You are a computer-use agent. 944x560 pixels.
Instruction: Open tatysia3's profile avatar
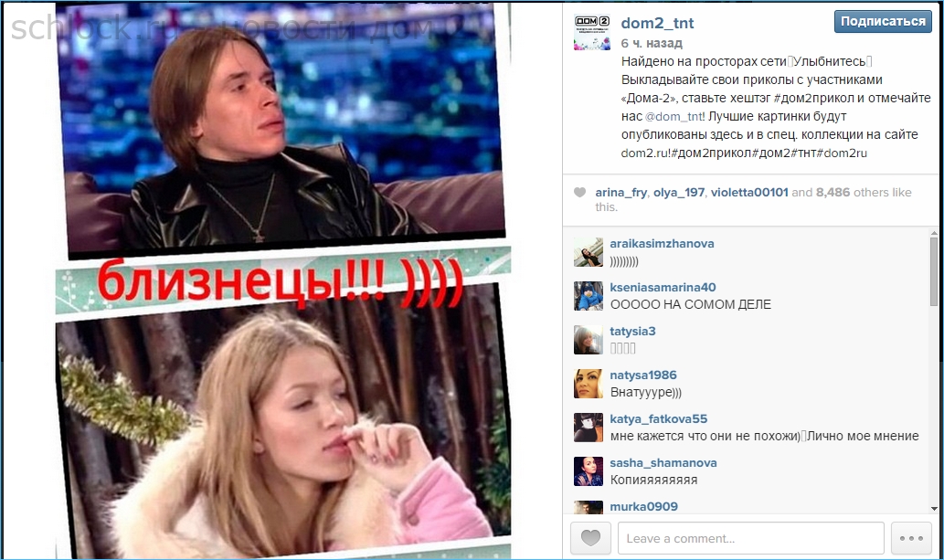pos(589,340)
